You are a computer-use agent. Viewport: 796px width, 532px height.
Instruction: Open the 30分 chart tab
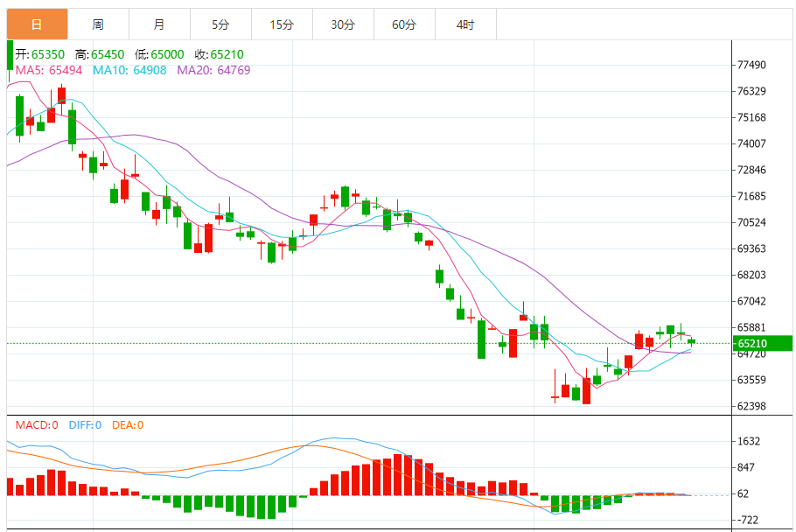click(x=343, y=24)
